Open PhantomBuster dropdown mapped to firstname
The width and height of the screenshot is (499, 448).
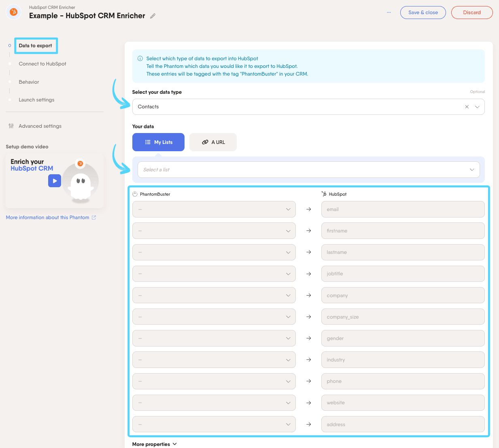point(214,231)
